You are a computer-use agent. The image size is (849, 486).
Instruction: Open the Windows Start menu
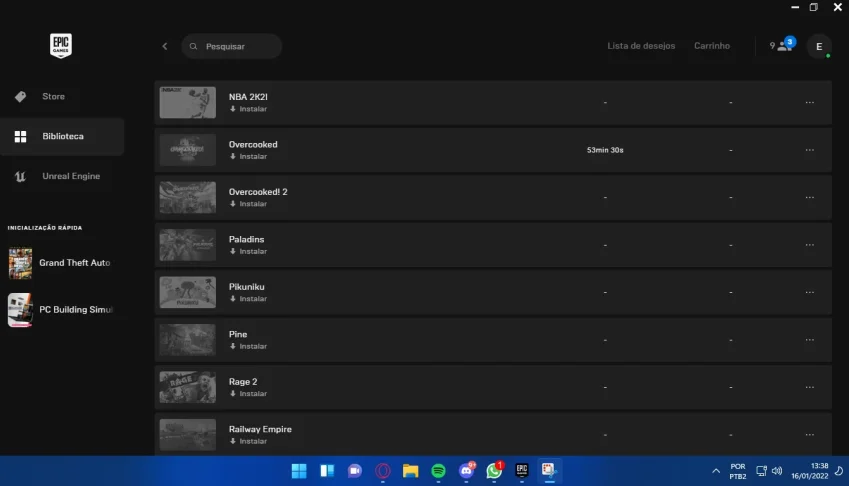299,471
